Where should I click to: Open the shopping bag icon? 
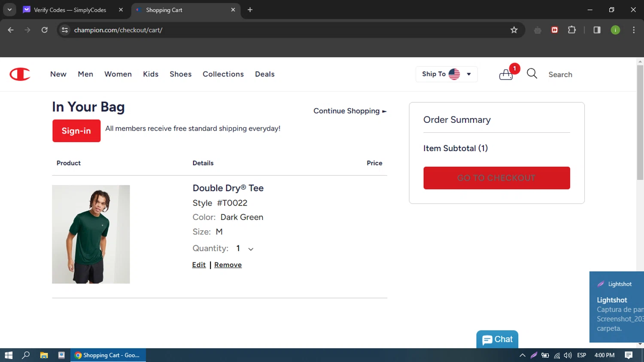[506, 75]
